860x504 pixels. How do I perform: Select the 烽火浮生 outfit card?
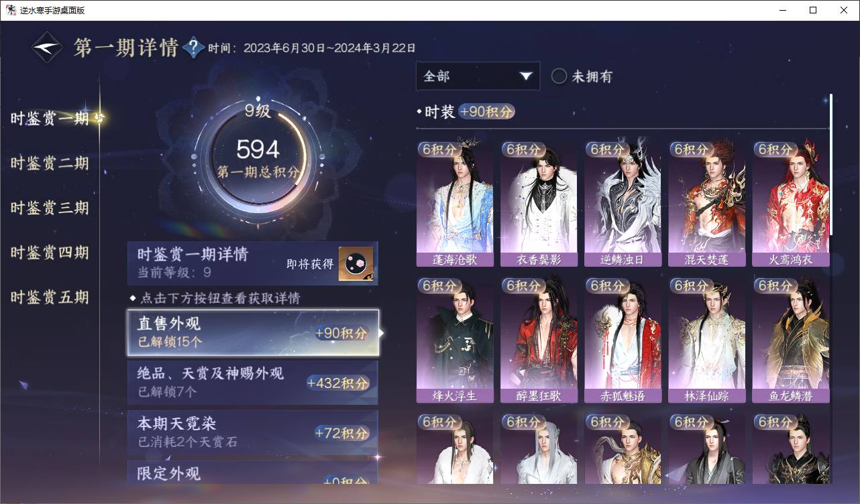pyautogui.click(x=455, y=340)
